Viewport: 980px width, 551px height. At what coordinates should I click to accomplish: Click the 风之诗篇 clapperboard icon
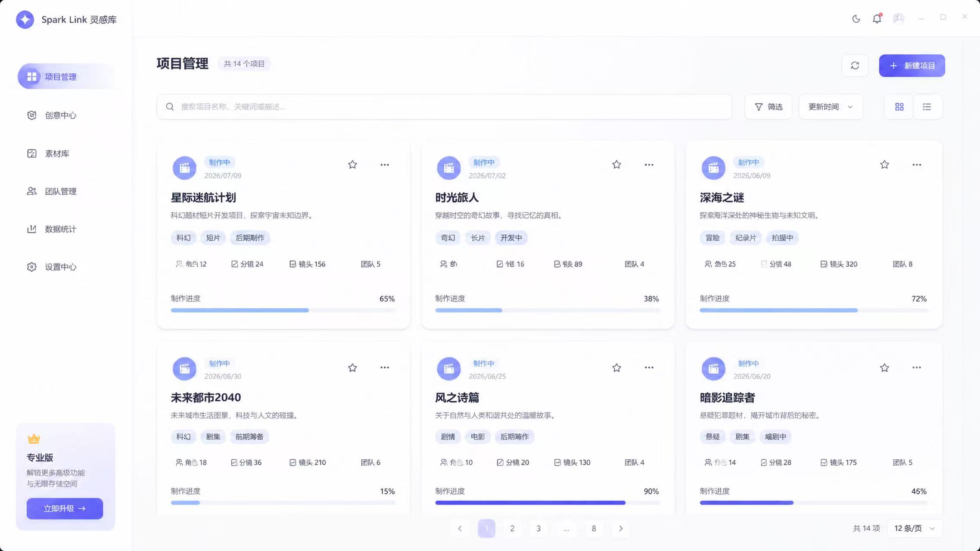449,369
